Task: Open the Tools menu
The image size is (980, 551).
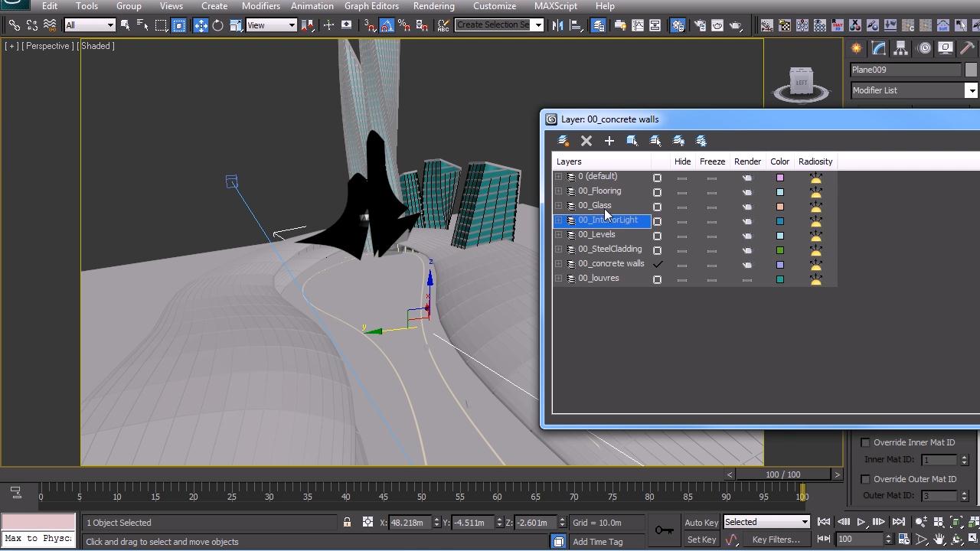Action: [87, 6]
